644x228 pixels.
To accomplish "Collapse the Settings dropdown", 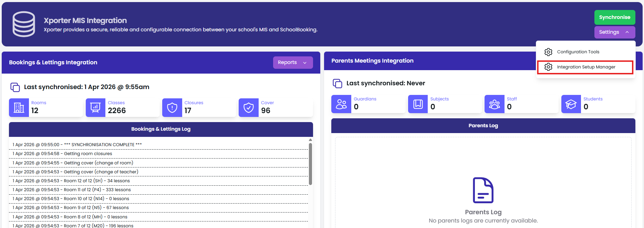I will point(615,32).
